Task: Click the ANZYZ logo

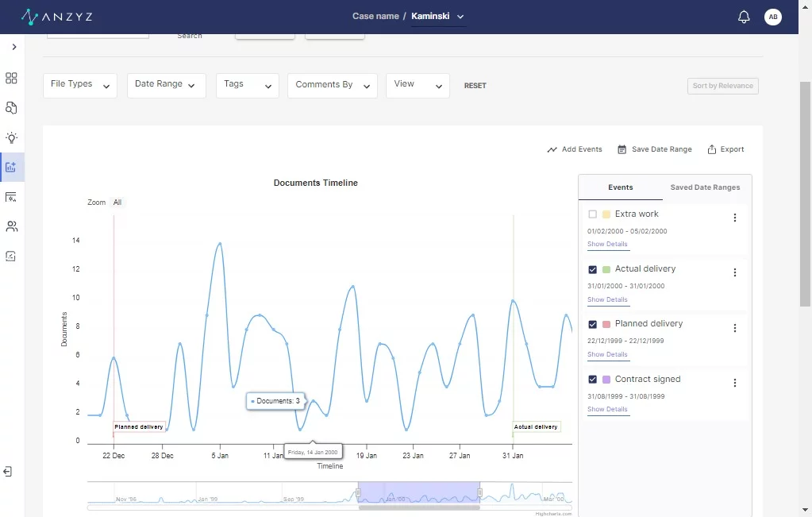Action: click(x=57, y=17)
